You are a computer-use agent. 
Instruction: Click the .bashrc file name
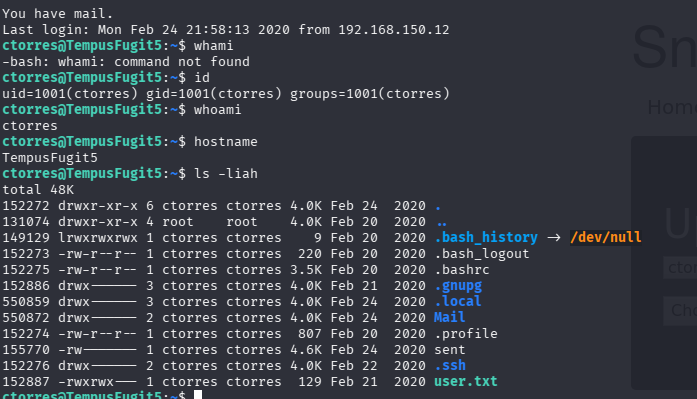coord(462,270)
